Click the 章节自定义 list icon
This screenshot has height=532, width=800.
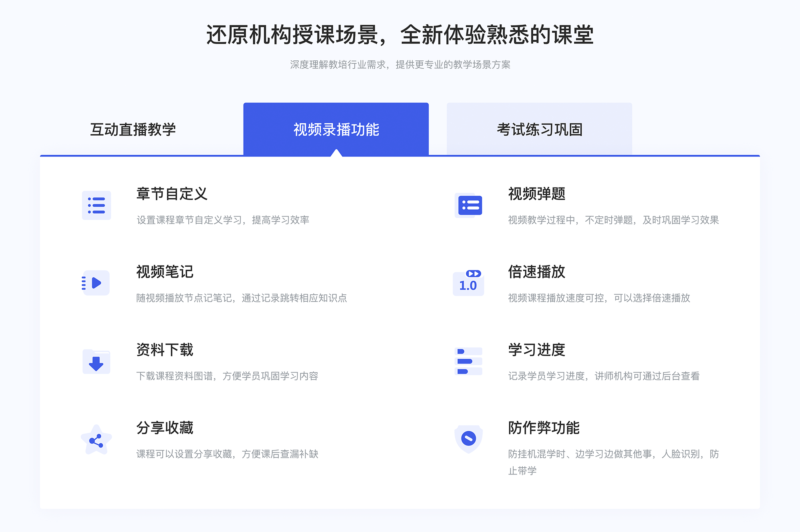(x=95, y=207)
